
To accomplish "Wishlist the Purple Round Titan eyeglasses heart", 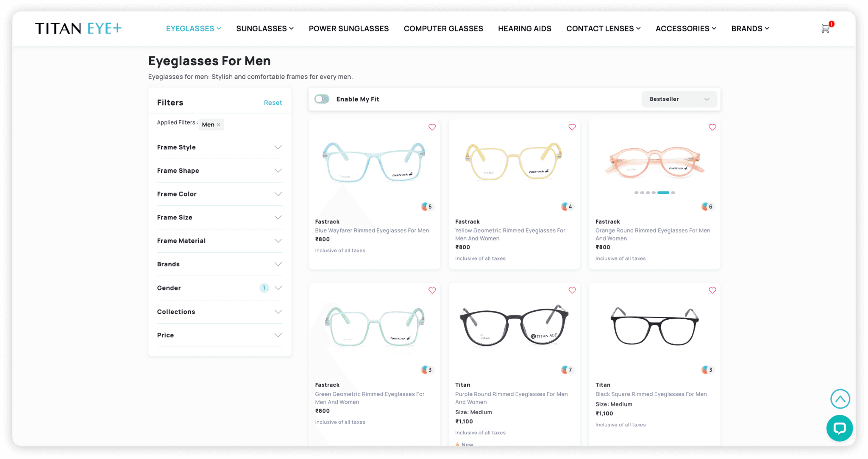I will [x=572, y=290].
